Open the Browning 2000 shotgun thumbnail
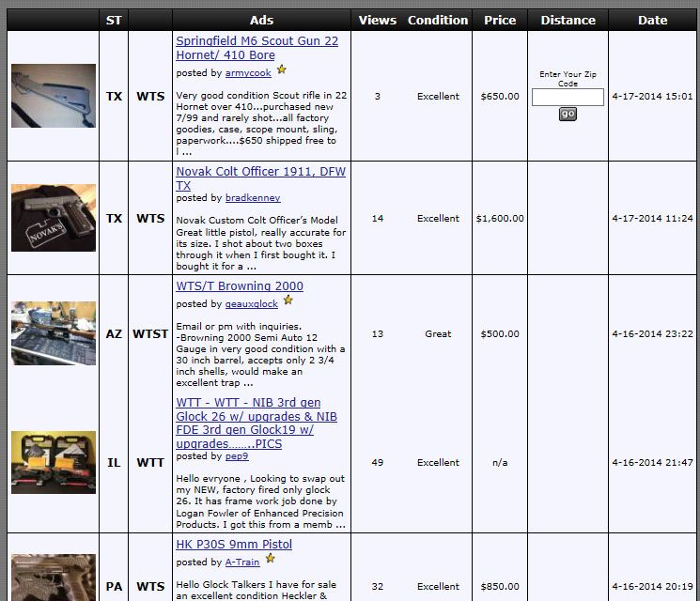The image size is (700, 601). [x=54, y=333]
